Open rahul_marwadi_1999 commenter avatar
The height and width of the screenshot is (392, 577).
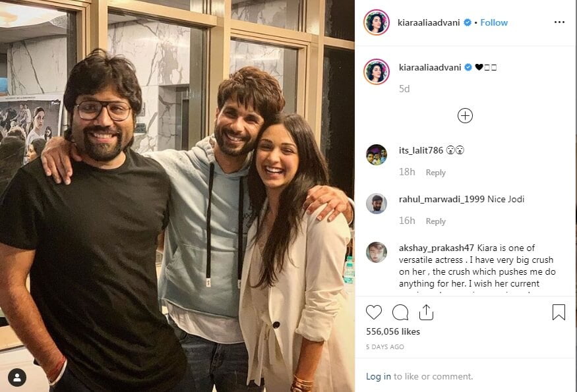click(377, 204)
